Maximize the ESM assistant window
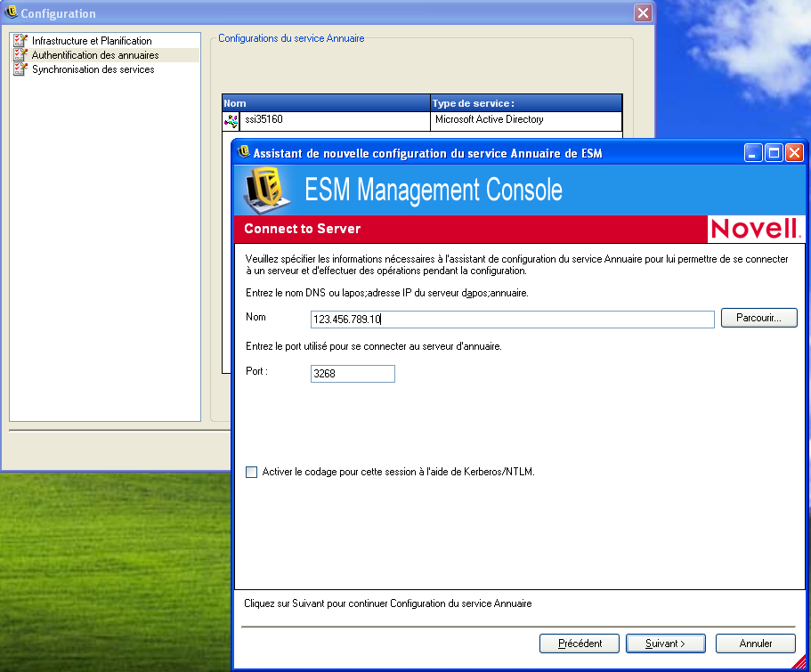 [774, 153]
